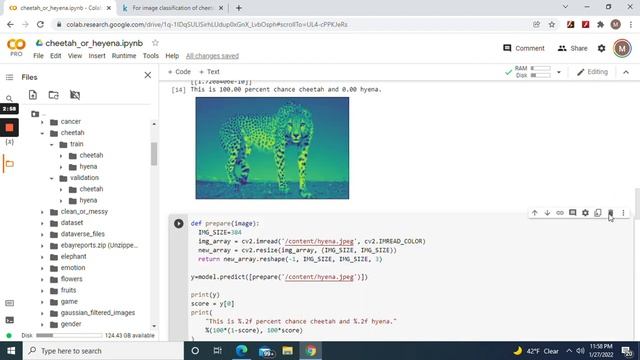Open table of contents sidebar icon

pos(9,77)
